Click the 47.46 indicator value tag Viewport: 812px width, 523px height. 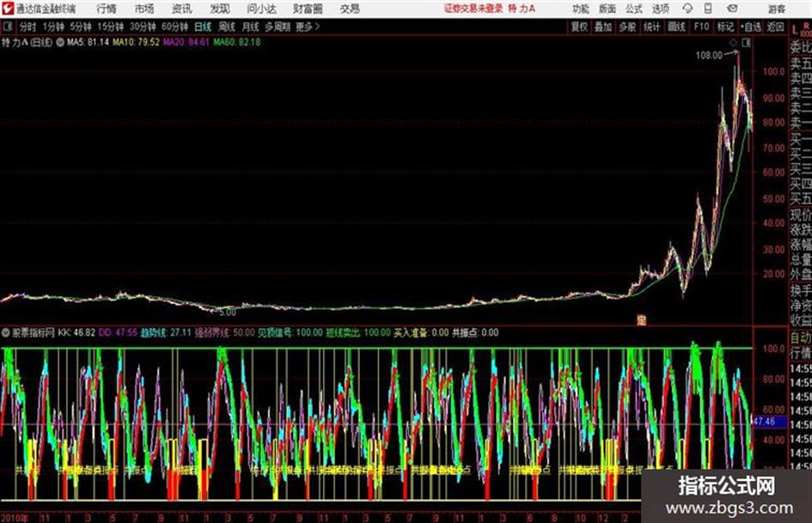(x=765, y=422)
